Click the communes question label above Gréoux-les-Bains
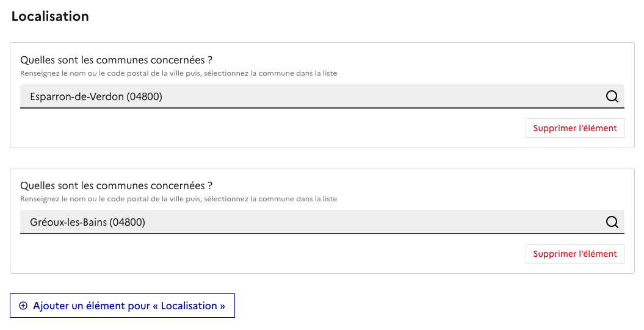Screen dimensions: 644x330 (x=116, y=185)
